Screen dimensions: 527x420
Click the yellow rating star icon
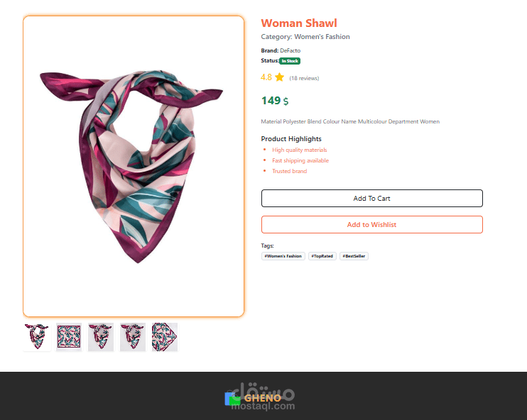click(279, 77)
